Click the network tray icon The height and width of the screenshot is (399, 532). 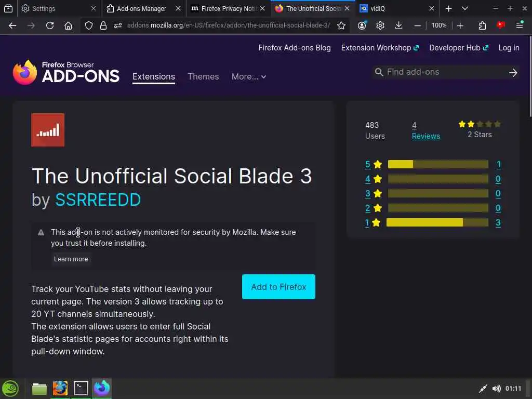point(483,389)
